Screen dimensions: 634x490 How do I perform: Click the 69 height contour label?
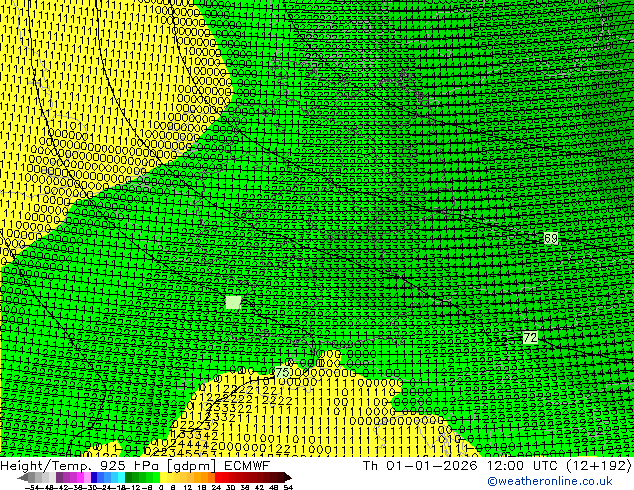551,239
